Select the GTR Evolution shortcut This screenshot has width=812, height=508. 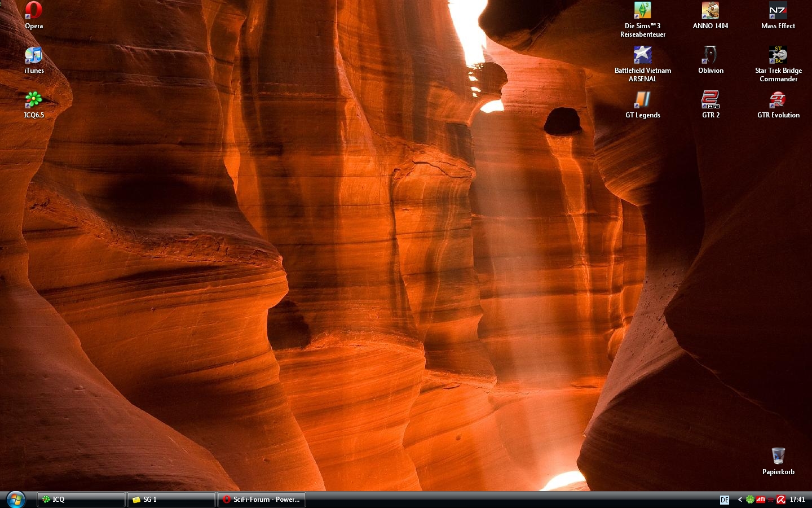pyautogui.click(x=778, y=100)
